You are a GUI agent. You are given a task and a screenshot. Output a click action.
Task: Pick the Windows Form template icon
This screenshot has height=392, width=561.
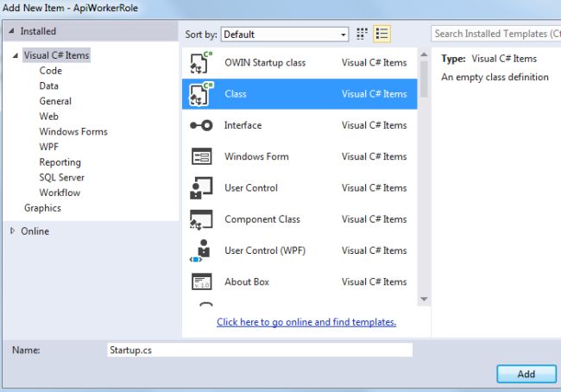point(201,156)
